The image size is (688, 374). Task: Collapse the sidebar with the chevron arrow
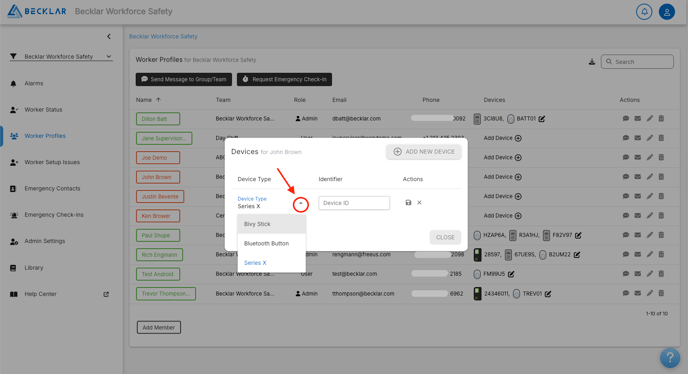point(109,36)
